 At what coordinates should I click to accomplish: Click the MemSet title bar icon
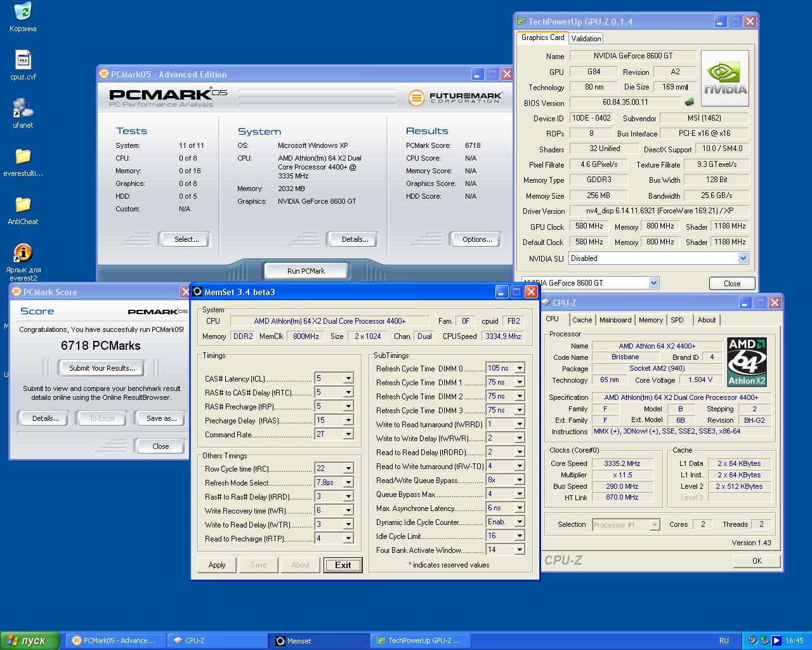coord(197,292)
